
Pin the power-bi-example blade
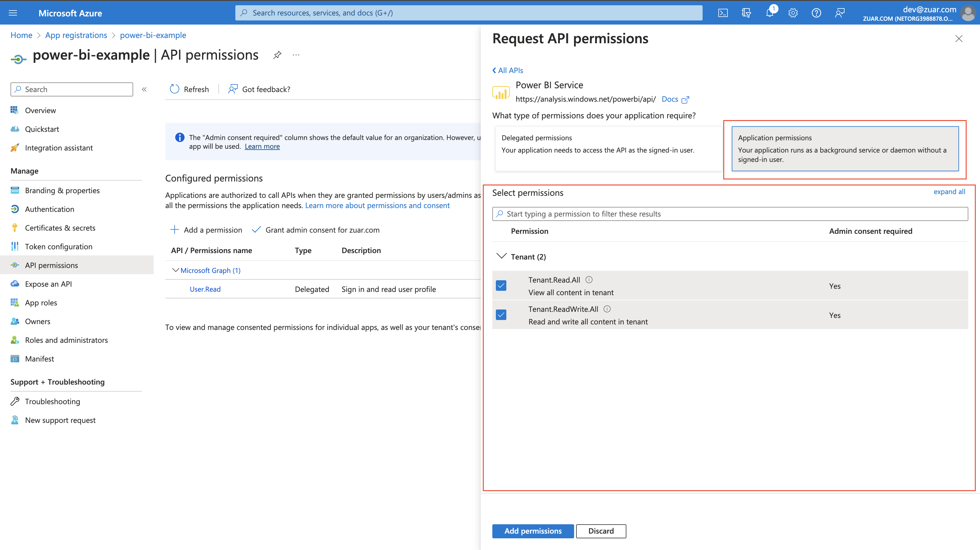(x=277, y=55)
